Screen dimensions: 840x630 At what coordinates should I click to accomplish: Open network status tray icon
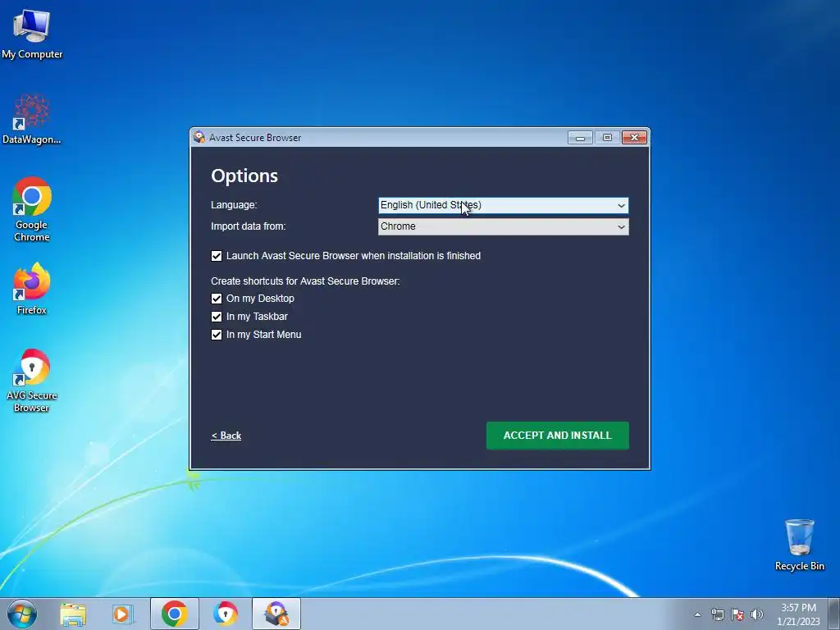[x=717, y=614]
